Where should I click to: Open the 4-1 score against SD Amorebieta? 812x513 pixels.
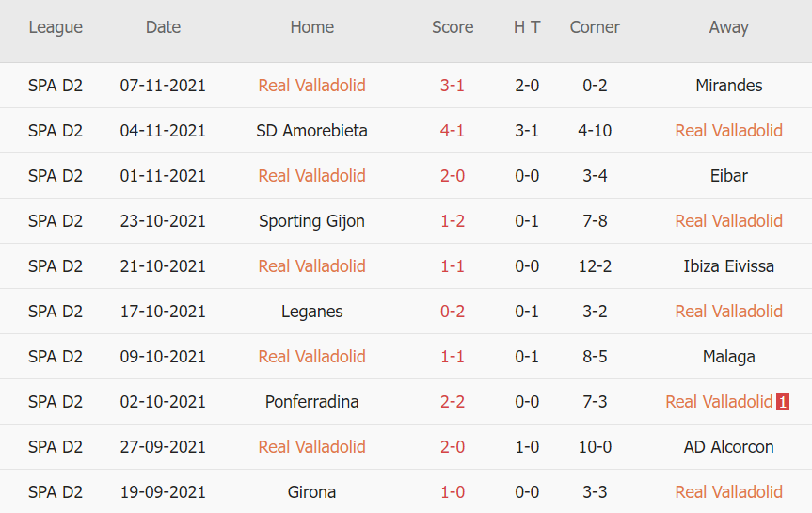pyautogui.click(x=453, y=131)
